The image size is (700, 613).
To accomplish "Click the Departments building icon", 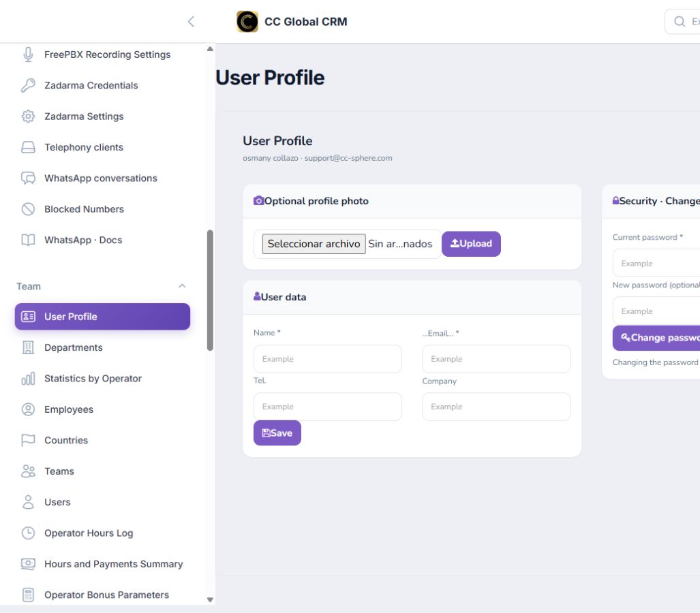I will (x=28, y=347).
